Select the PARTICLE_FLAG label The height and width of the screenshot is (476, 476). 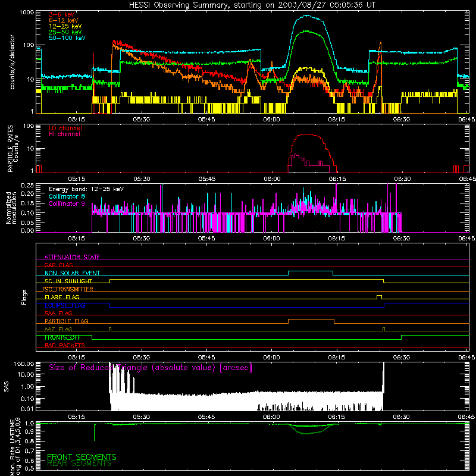[67, 321]
